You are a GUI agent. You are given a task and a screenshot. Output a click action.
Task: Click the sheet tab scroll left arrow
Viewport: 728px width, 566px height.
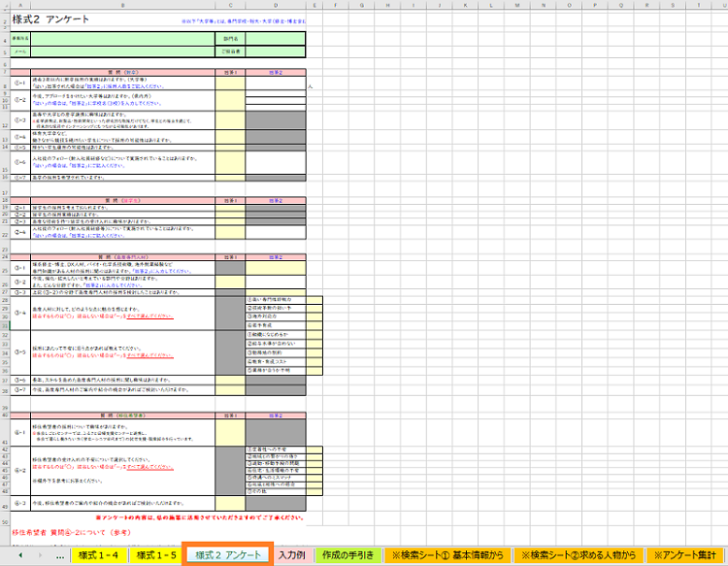pyautogui.click(x=20, y=554)
